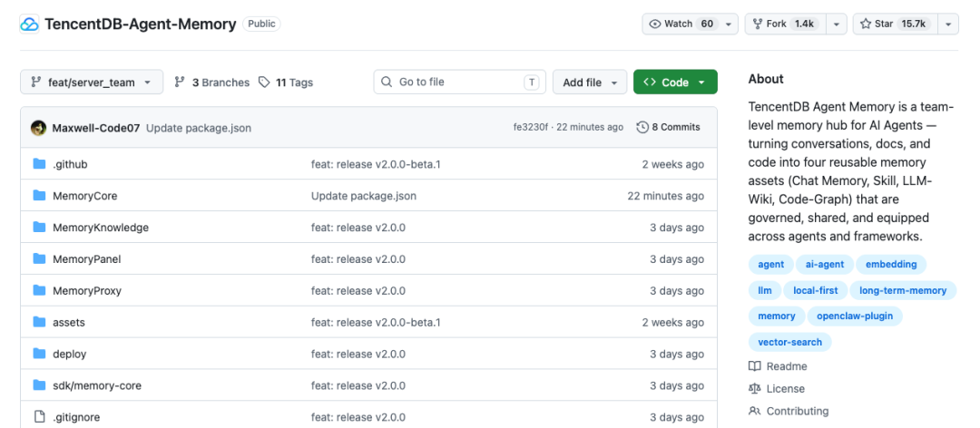Click the sdk/memory-core folder icon
Image resolution: width=980 pixels, height=428 pixels.
(39, 385)
